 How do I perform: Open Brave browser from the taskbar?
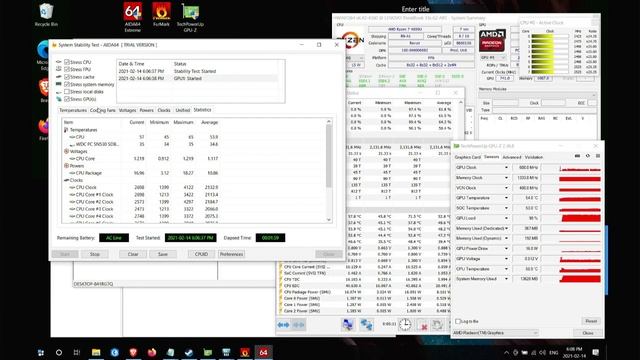(x=133, y=352)
